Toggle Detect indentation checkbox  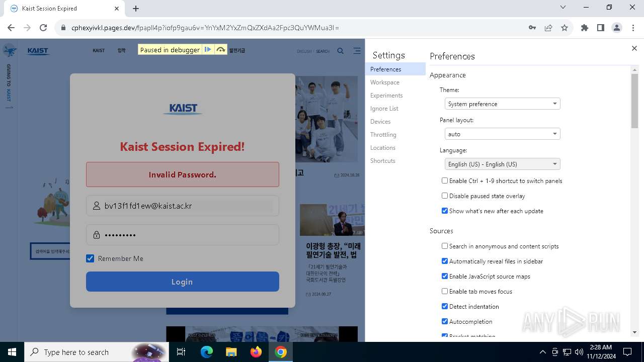[445, 306]
